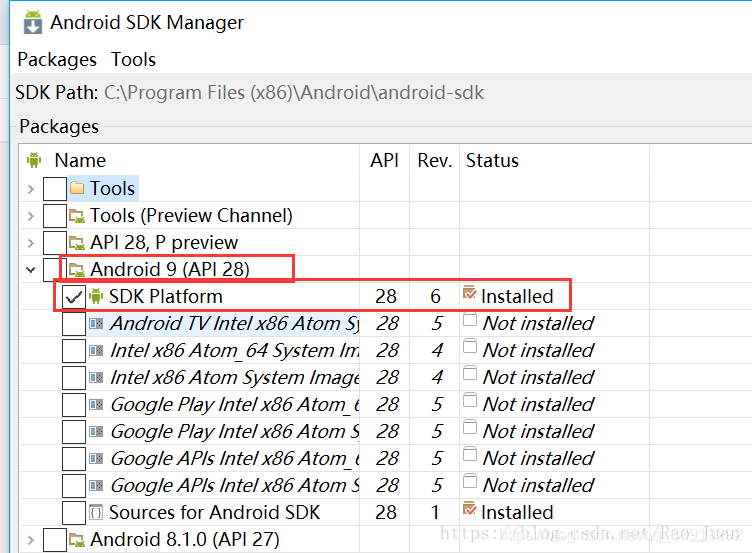Image resolution: width=752 pixels, height=553 pixels.
Task: Expand the Tools (Preview Channel) row
Action: pos(31,216)
